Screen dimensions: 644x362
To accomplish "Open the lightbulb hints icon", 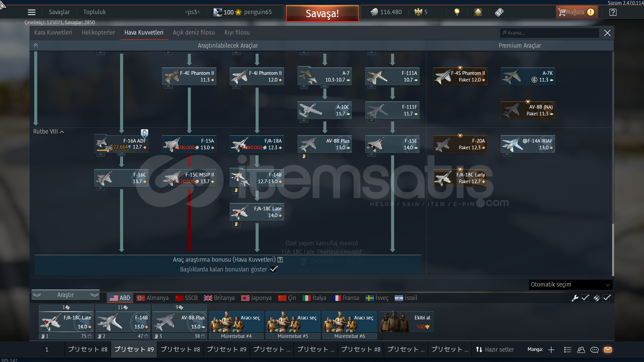I will [x=457, y=12].
